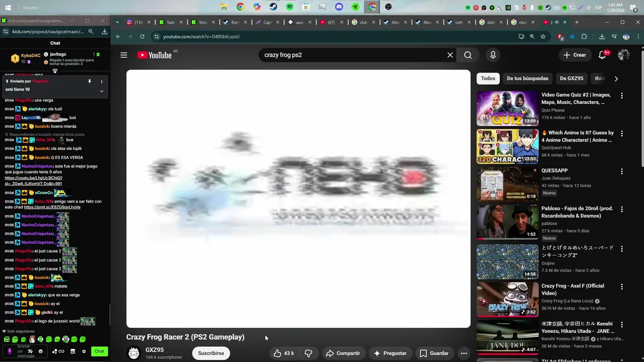Send message with the green Chat button
The image size is (644, 362).
tap(100, 351)
